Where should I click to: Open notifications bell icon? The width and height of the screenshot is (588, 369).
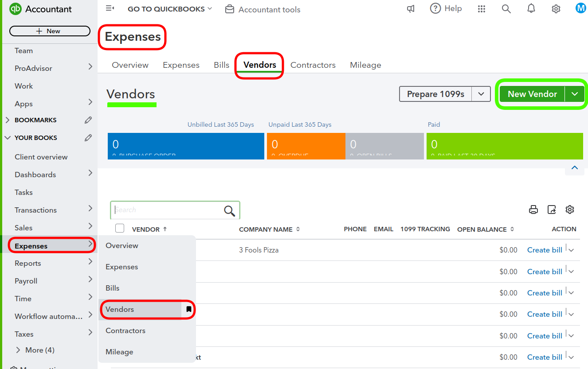click(x=531, y=8)
